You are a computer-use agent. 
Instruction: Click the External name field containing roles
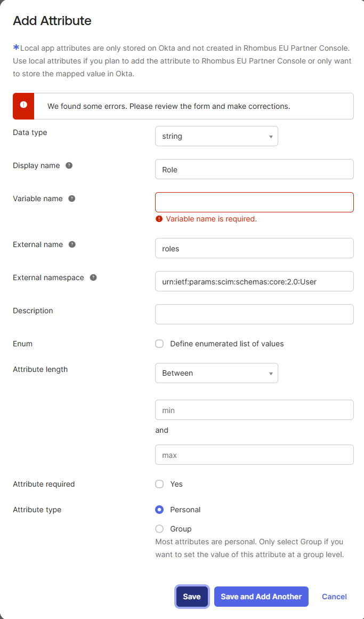254,248
